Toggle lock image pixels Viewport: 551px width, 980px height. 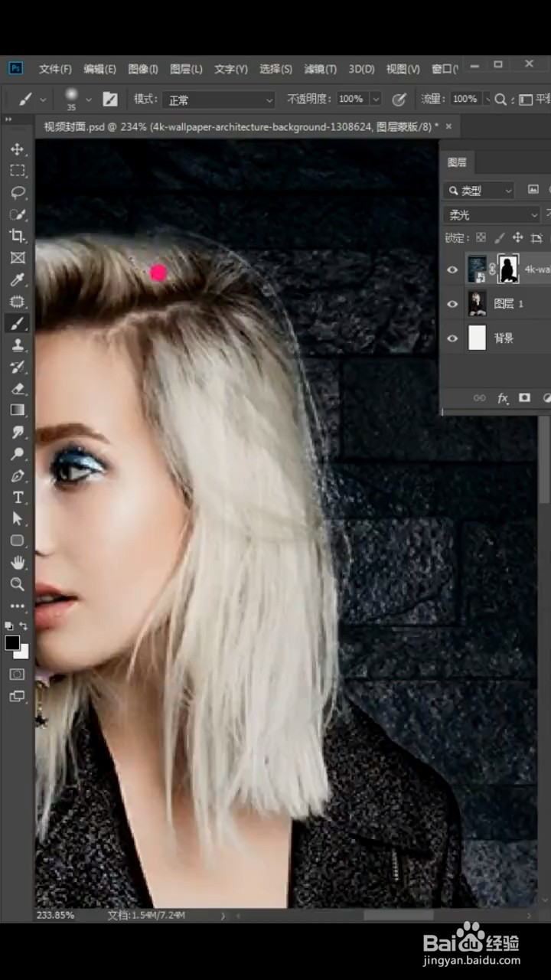[x=499, y=238]
